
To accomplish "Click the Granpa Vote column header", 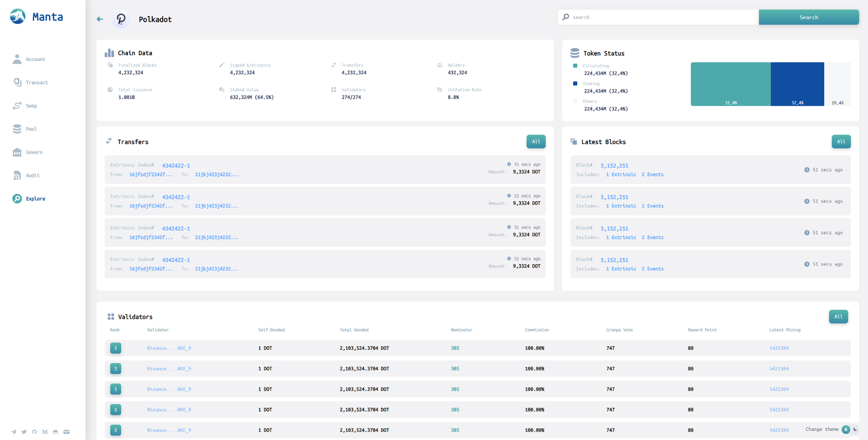I will [620, 330].
